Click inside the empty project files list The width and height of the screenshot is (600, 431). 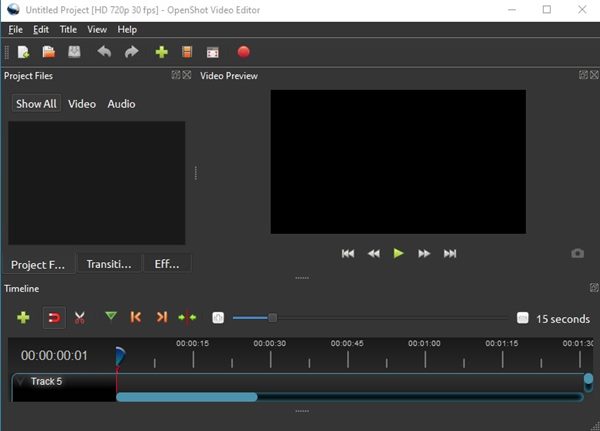click(x=97, y=183)
